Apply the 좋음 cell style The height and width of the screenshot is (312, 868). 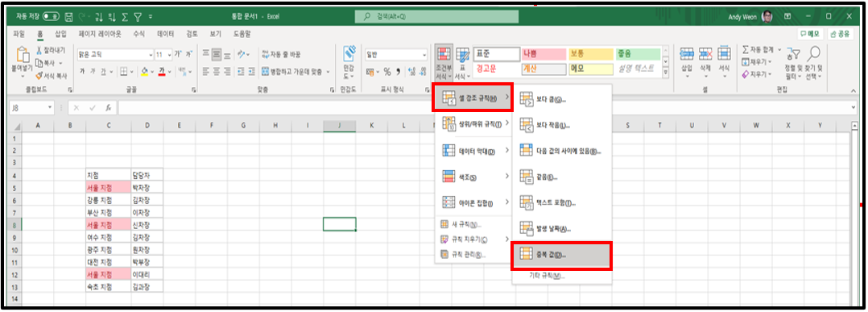638,54
